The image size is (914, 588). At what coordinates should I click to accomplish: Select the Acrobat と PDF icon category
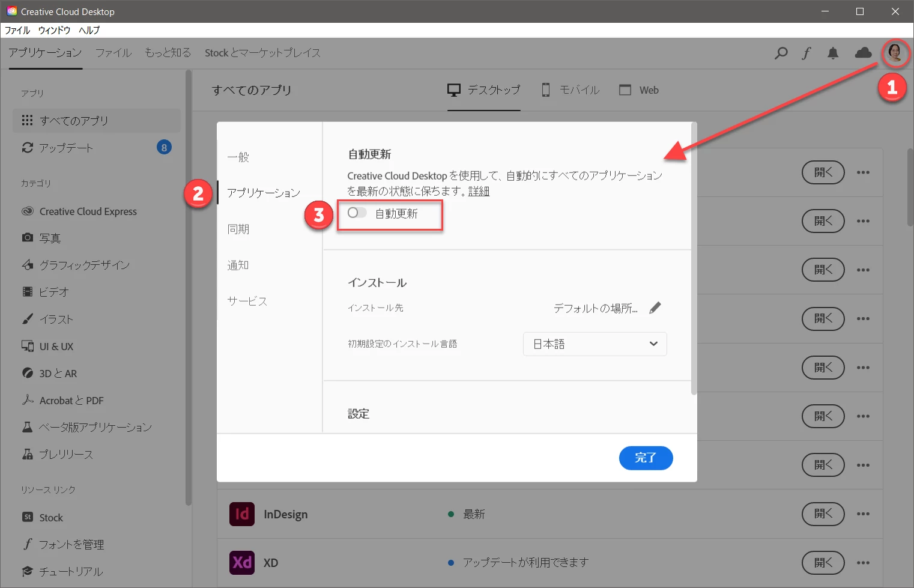[27, 400]
